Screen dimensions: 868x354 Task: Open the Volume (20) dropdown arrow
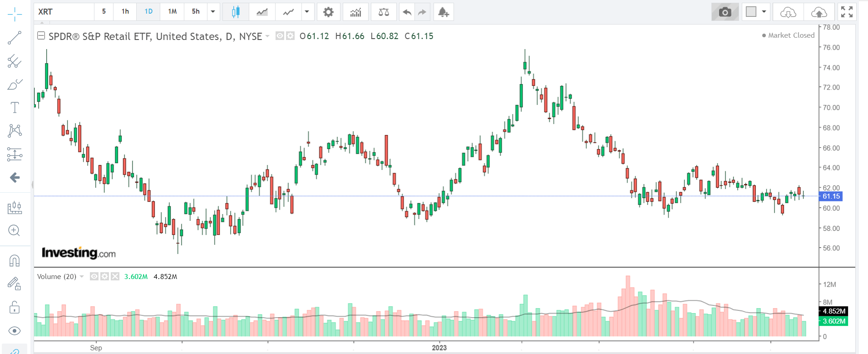point(82,276)
